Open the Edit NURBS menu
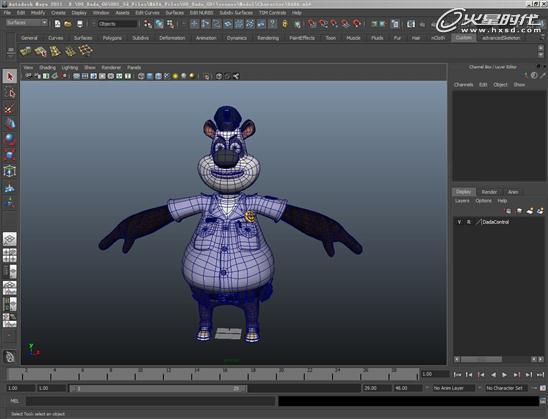Screen dimensions: 548x419 point(201,13)
